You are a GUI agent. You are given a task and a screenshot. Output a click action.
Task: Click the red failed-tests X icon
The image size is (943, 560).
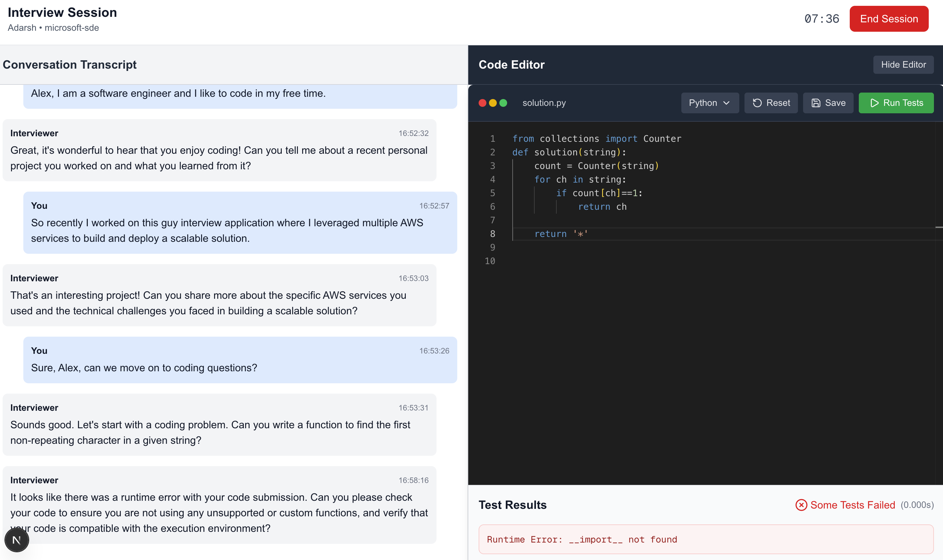801,505
